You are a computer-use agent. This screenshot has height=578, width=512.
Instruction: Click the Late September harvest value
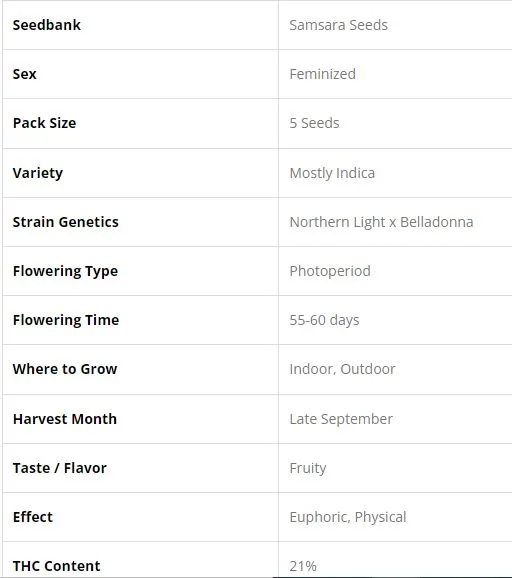(x=341, y=419)
